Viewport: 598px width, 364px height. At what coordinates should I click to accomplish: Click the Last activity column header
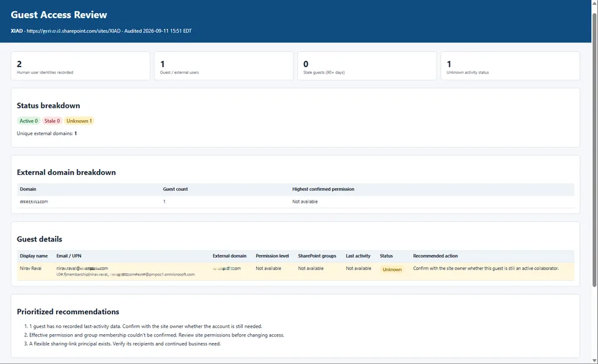point(358,256)
